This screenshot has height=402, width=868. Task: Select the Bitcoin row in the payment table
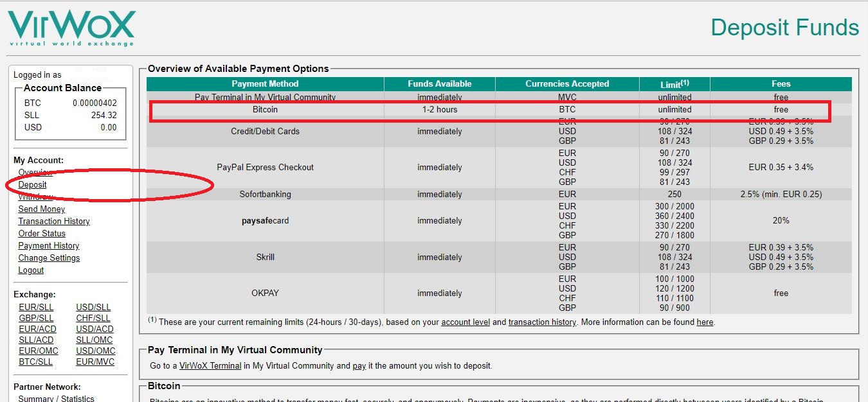[499, 110]
